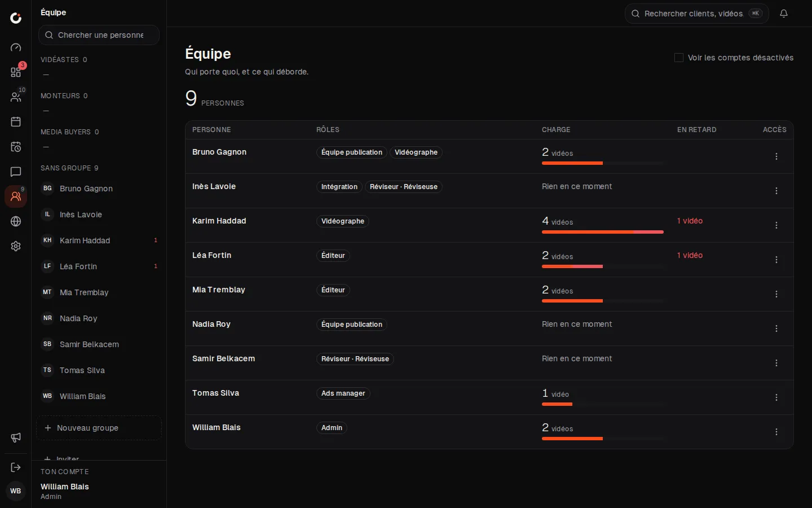Select the "Monteurs" group header
Screen dimensions: 812x508
click(64, 96)
